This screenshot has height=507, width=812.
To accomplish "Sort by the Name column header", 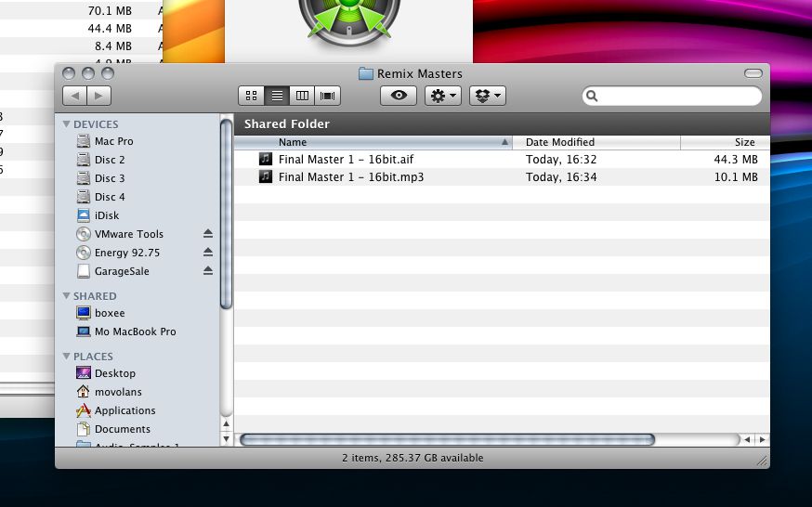I will click(373, 142).
